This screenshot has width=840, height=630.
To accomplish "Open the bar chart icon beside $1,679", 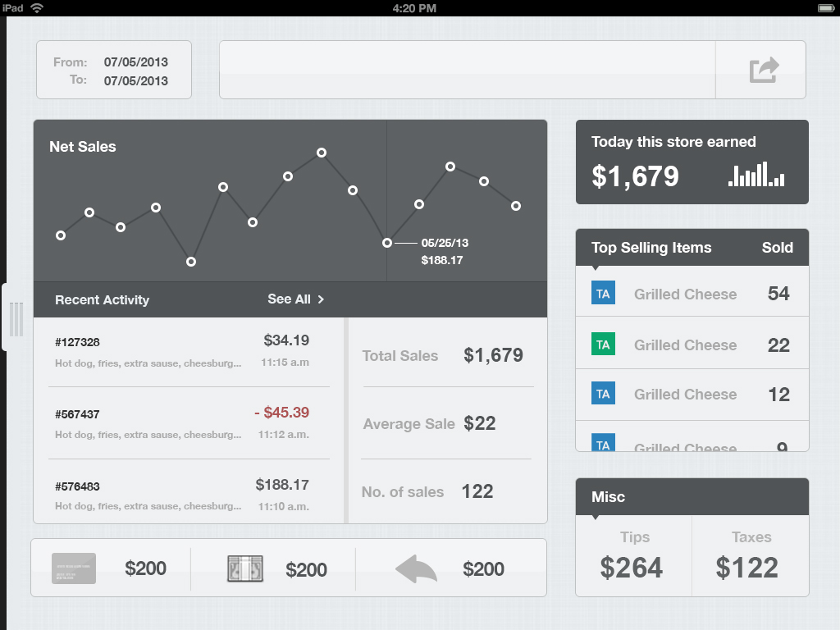I will click(756, 174).
